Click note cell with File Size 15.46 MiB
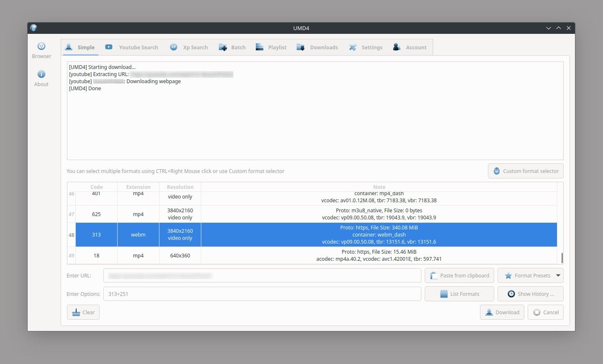This screenshot has height=364, width=603. [x=379, y=255]
